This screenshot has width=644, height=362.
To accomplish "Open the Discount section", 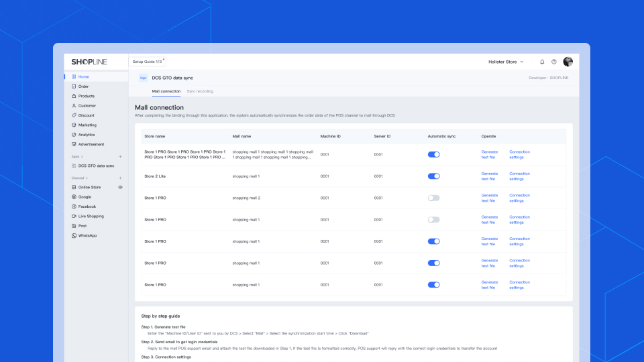I will pyautogui.click(x=86, y=115).
